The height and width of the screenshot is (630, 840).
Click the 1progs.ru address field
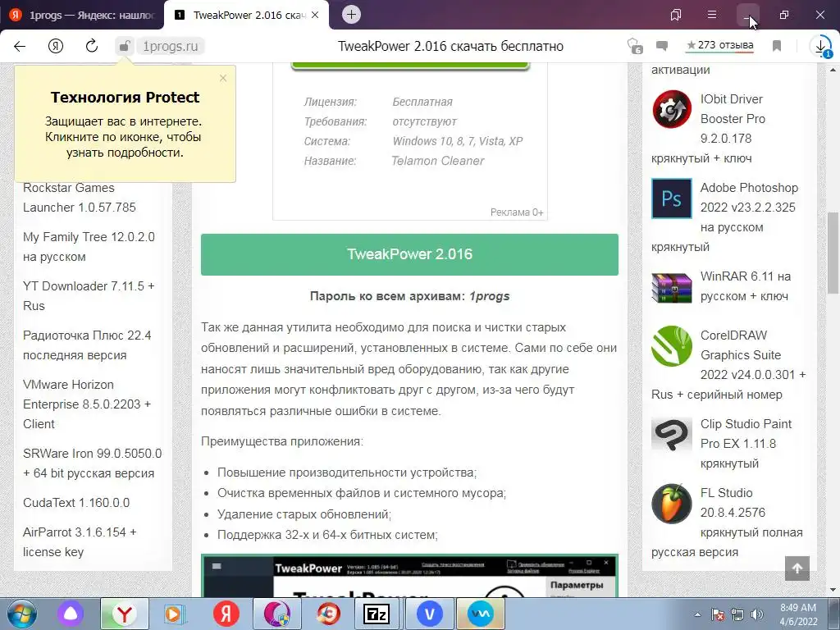[171, 47]
